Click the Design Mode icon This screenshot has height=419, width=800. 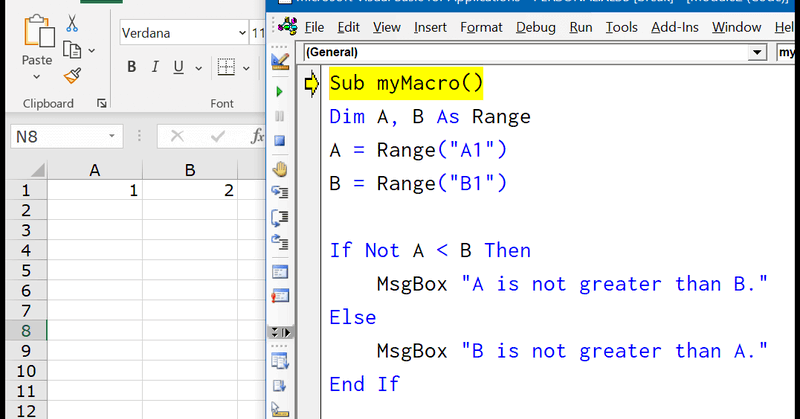pyautogui.click(x=280, y=61)
